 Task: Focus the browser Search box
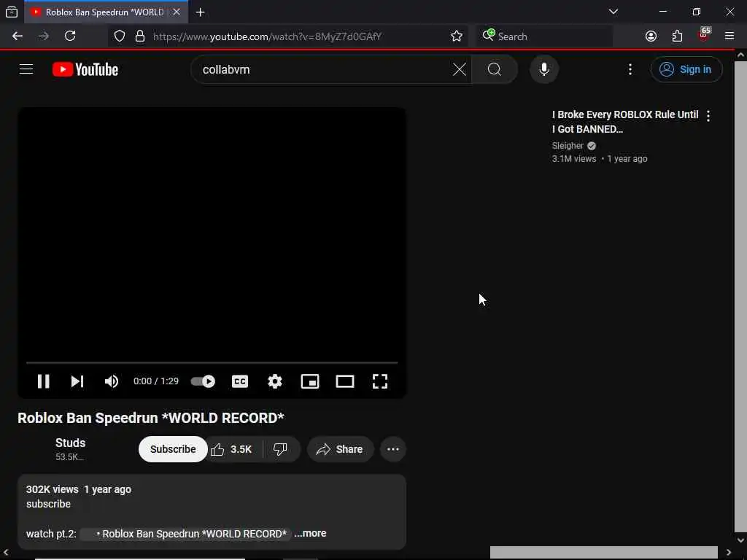[543, 36]
